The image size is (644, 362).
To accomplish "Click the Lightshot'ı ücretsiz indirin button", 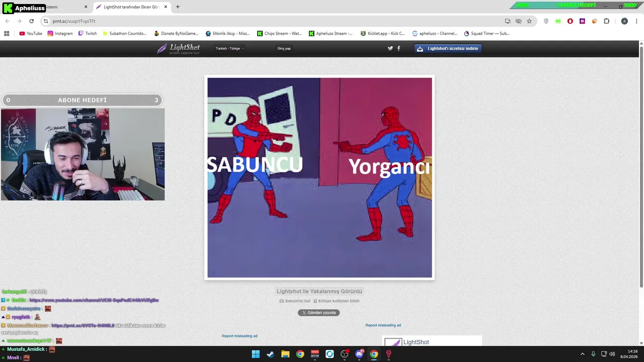I will pyautogui.click(x=448, y=48).
